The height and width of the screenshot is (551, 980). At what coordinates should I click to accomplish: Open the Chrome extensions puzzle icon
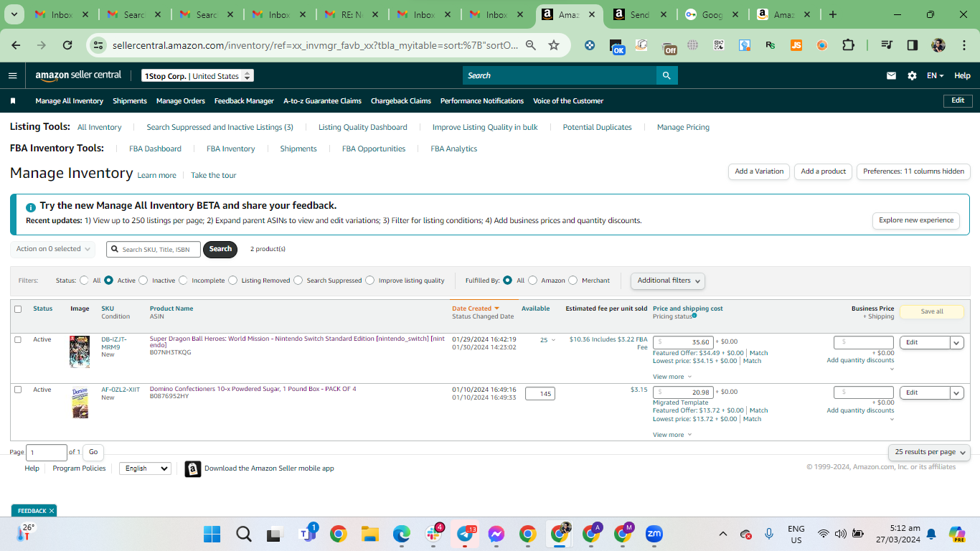(x=848, y=45)
